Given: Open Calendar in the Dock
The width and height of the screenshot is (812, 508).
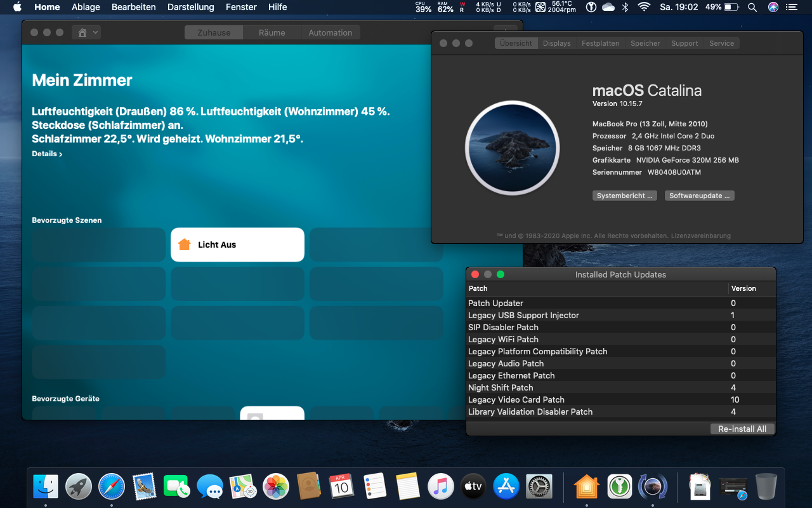Looking at the screenshot, I should coord(341,487).
